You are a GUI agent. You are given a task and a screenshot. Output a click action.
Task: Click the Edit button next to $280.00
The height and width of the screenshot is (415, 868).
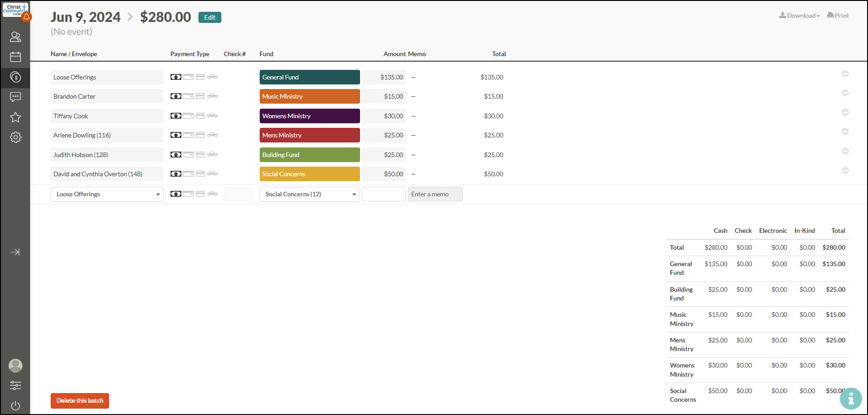pyautogui.click(x=209, y=17)
